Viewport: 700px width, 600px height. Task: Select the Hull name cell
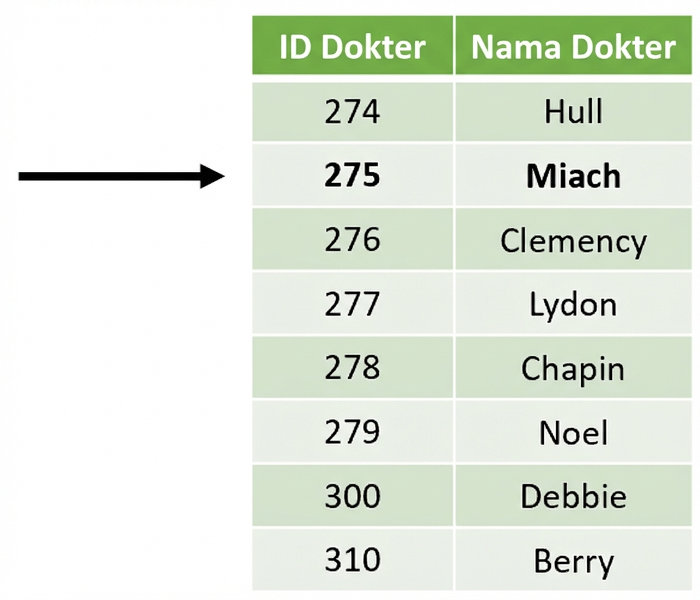click(x=573, y=112)
